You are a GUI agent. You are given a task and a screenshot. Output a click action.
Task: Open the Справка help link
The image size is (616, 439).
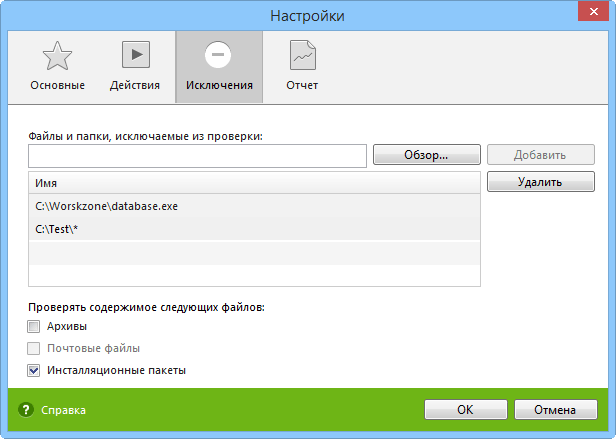(63, 410)
